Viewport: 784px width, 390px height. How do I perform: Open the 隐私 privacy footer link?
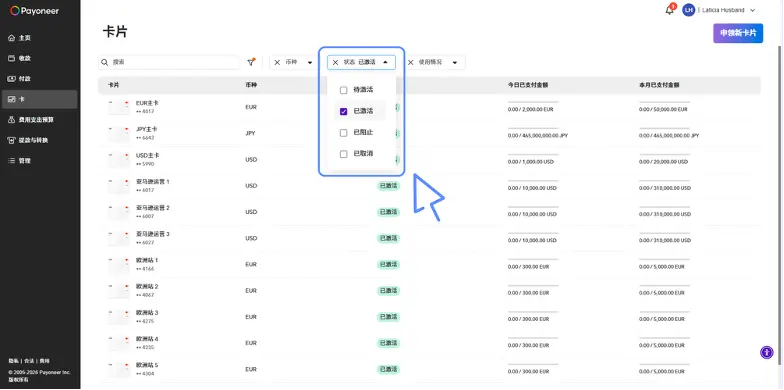pos(14,361)
